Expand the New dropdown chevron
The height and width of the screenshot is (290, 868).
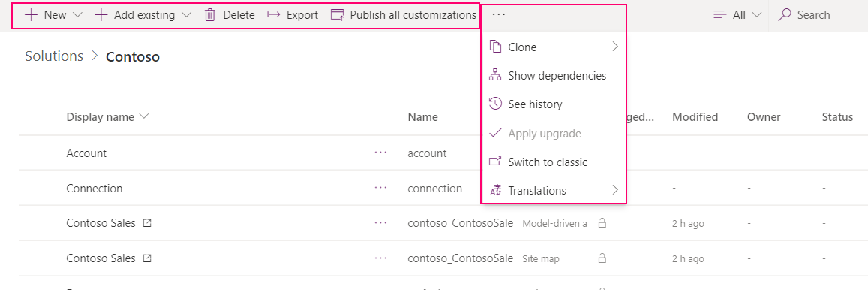77,15
